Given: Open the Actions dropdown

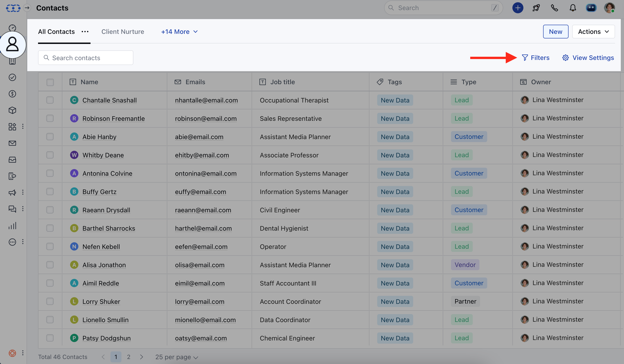Looking at the screenshot, I should tap(593, 31).
